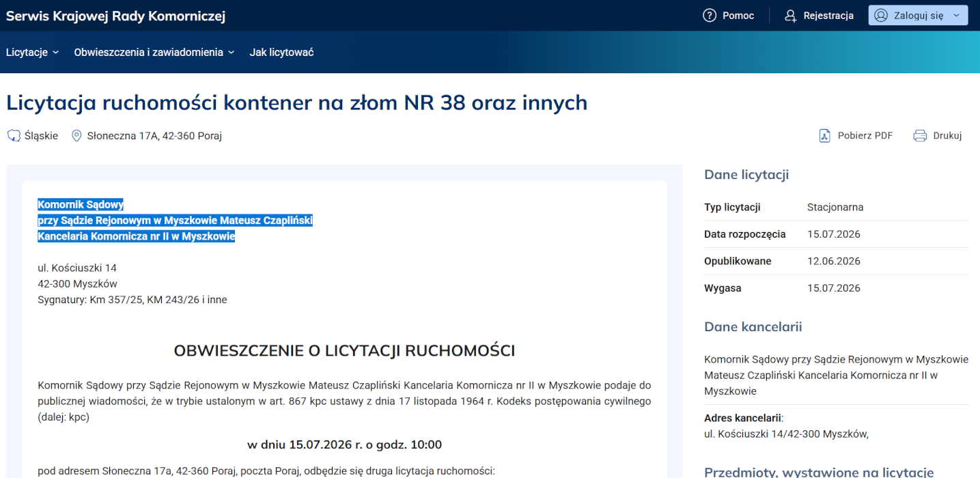Click text ul. Kościuszki 14 in notice

coord(77,268)
